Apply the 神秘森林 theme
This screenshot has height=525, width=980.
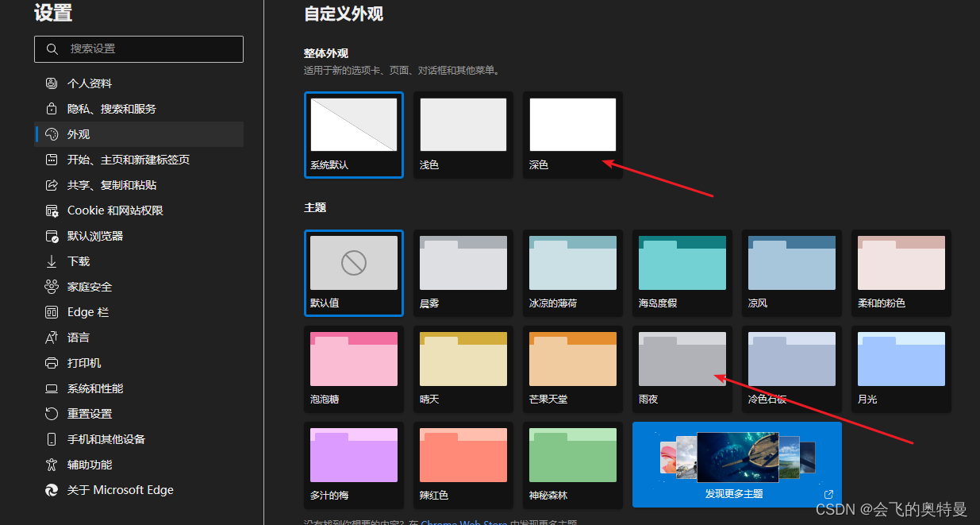[573, 465]
